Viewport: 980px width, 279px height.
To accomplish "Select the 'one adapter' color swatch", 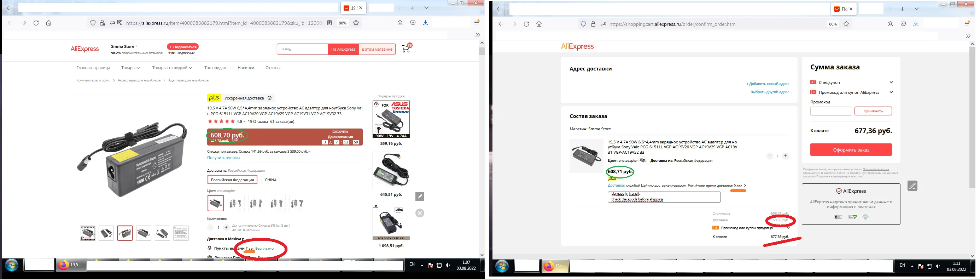I will pyautogui.click(x=216, y=203).
